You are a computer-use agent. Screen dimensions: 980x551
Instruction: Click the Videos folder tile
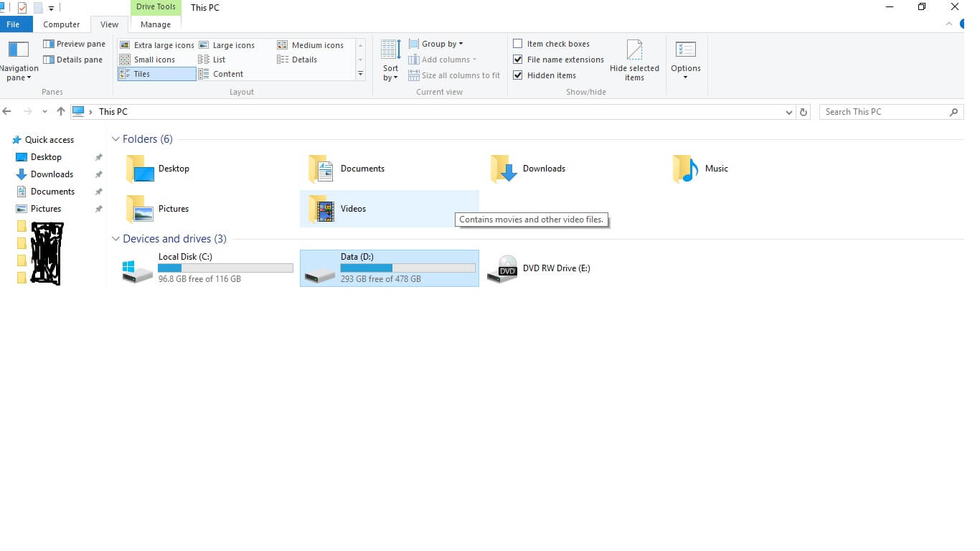390,209
